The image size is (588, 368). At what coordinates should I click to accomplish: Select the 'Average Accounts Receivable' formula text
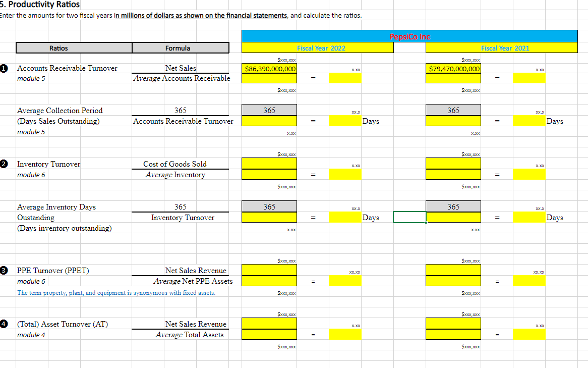click(x=182, y=78)
